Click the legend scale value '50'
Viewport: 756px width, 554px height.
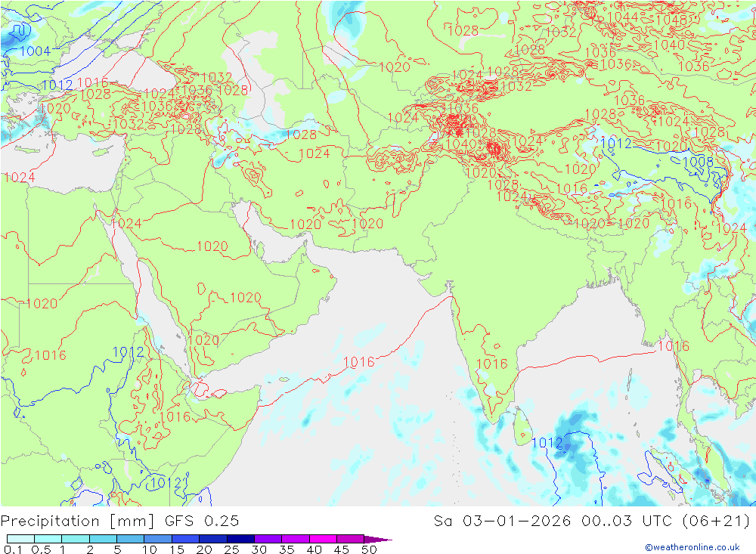[369, 549]
